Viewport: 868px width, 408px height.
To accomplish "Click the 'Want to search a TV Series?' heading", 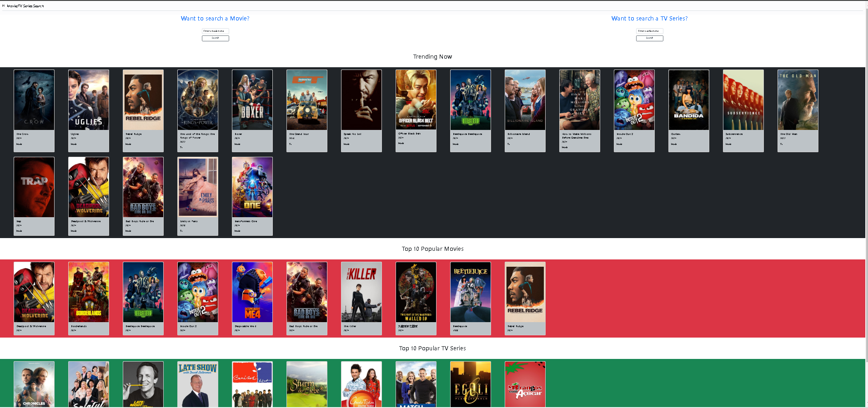I will pyautogui.click(x=649, y=19).
